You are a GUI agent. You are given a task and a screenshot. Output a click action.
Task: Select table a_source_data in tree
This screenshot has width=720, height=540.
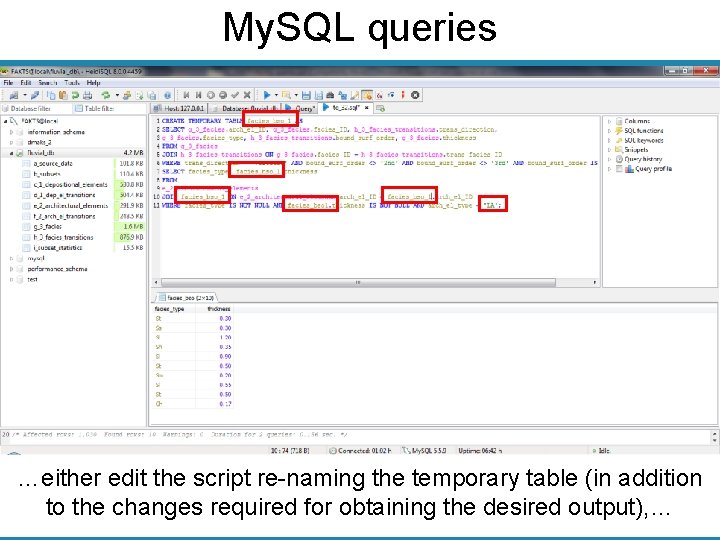pos(53,163)
